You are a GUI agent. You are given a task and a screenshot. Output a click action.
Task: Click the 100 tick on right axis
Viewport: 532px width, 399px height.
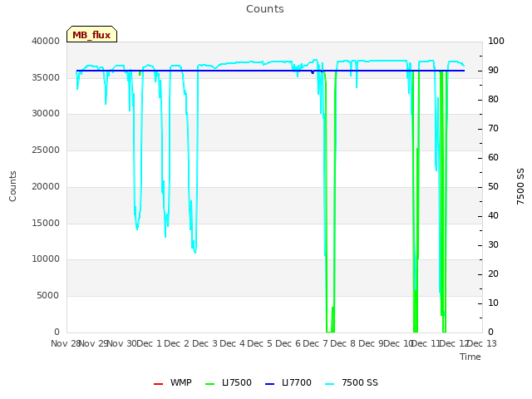point(496,41)
